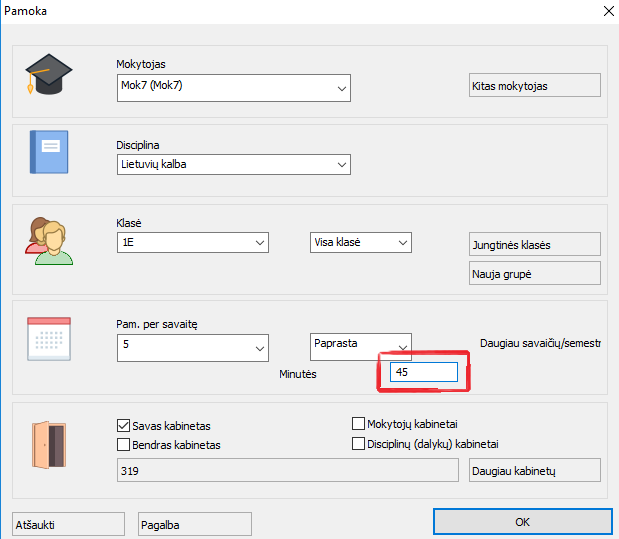This screenshot has width=619, height=539.
Task: Toggle the Savas kabinetas checkbox
Action: 124,425
